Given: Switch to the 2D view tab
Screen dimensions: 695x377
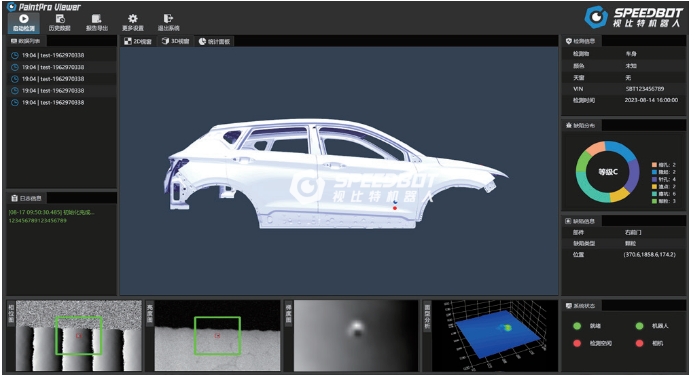Looking at the screenshot, I should pyautogui.click(x=138, y=41).
